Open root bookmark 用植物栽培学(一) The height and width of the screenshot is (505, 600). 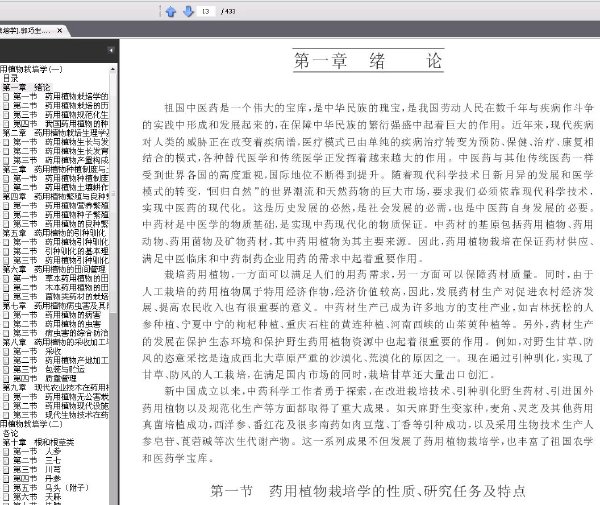31,69
